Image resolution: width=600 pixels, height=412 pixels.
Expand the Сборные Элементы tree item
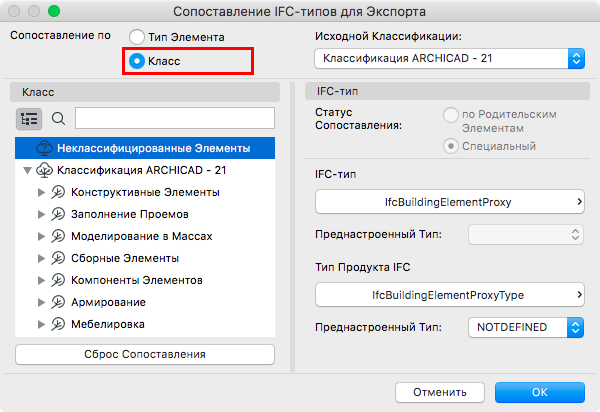(42, 258)
